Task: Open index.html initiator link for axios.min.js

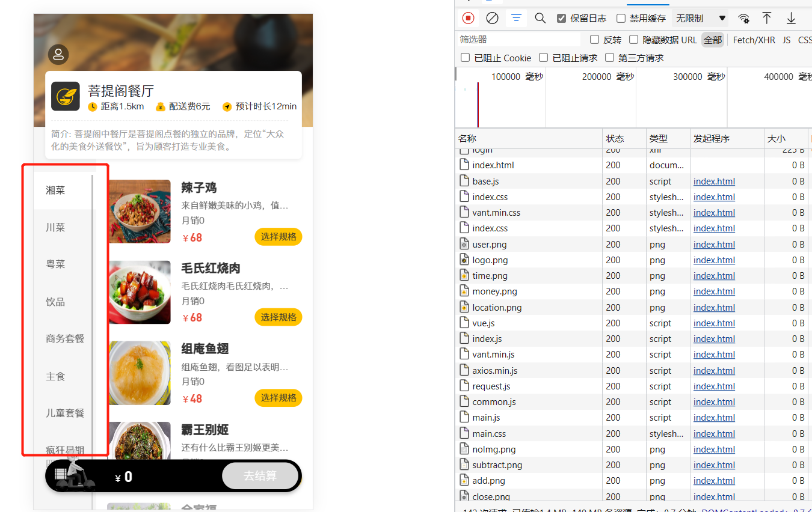Action: (x=714, y=370)
